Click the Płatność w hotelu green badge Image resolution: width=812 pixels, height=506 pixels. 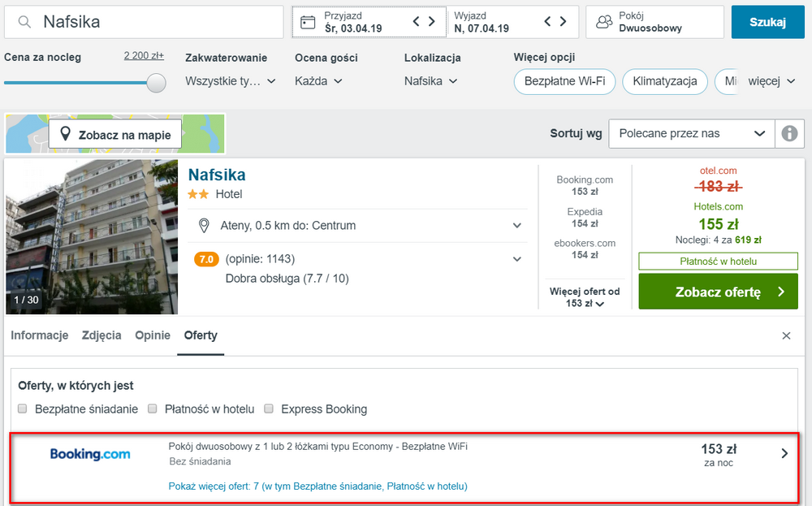point(718,262)
